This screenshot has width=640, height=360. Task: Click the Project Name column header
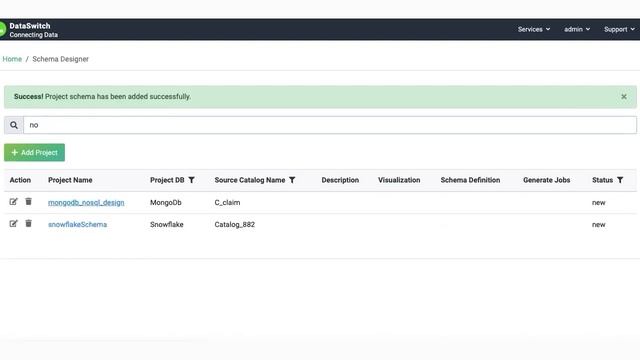pyautogui.click(x=70, y=180)
